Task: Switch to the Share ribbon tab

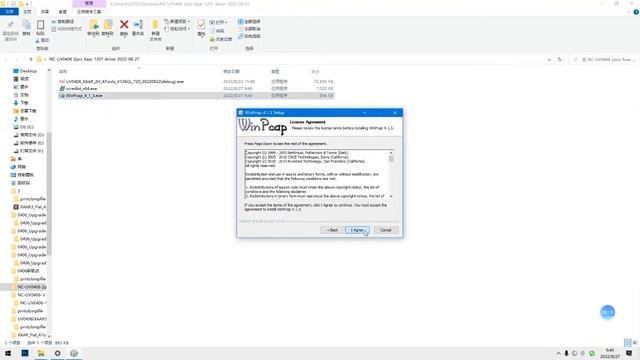Action: pyautogui.click(x=45, y=11)
